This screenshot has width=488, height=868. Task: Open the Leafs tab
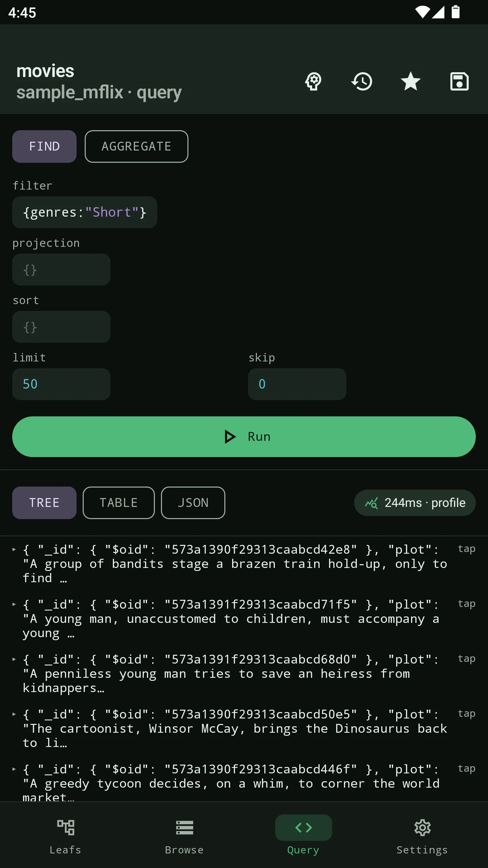(x=66, y=836)
